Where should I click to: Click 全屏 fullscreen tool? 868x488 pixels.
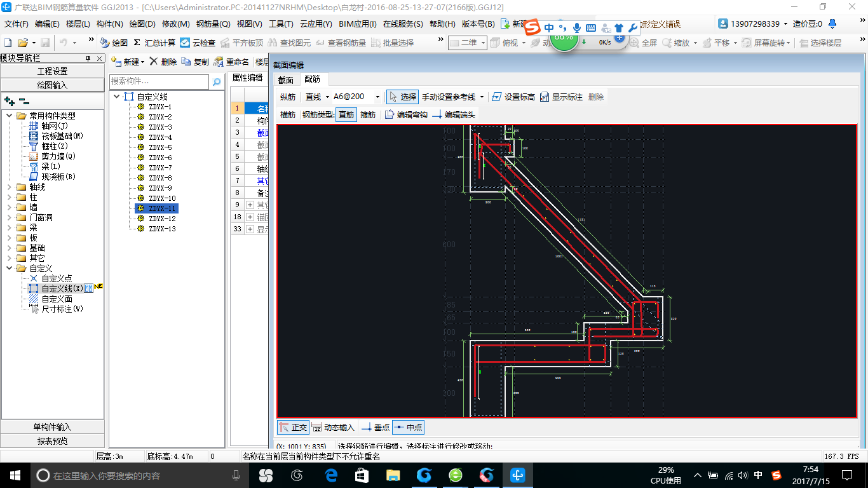click(x=644, y=43)
